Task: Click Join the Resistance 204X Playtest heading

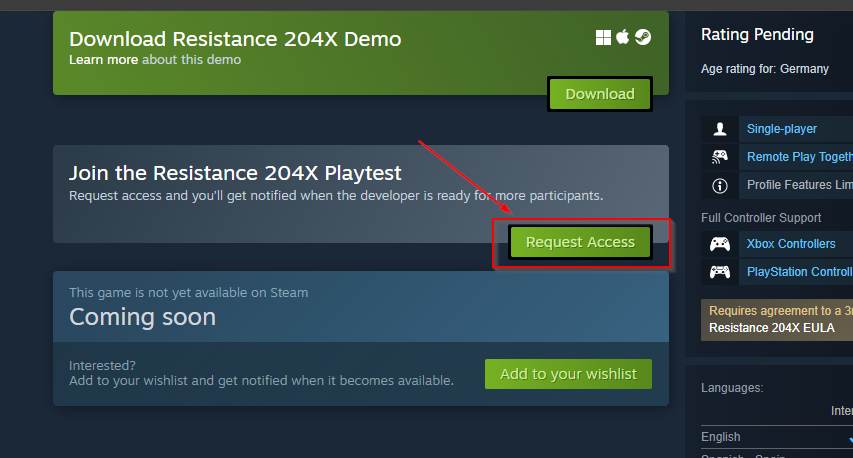Action: [x=235, y=173]
